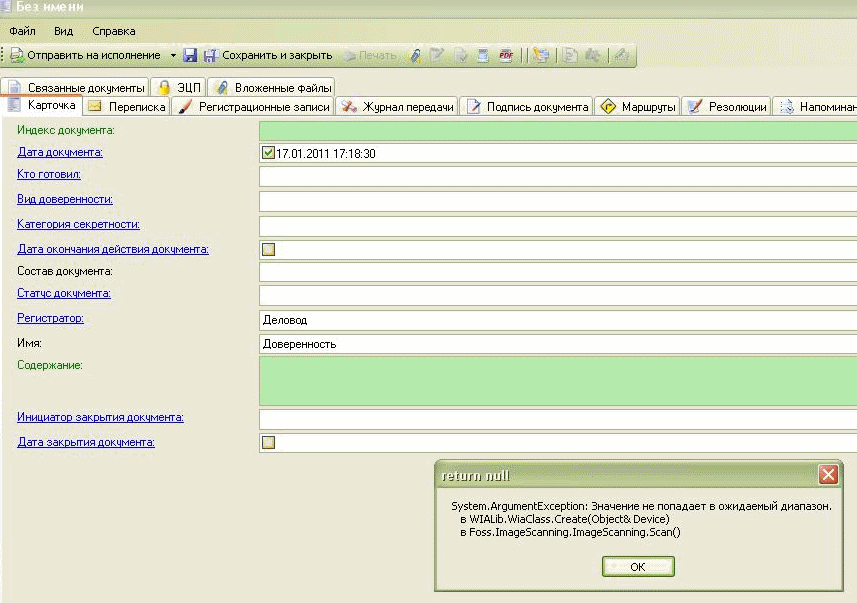Expand the Отправить на исполнение dropdown arrow
857x603 pixels.
point(172,56)
